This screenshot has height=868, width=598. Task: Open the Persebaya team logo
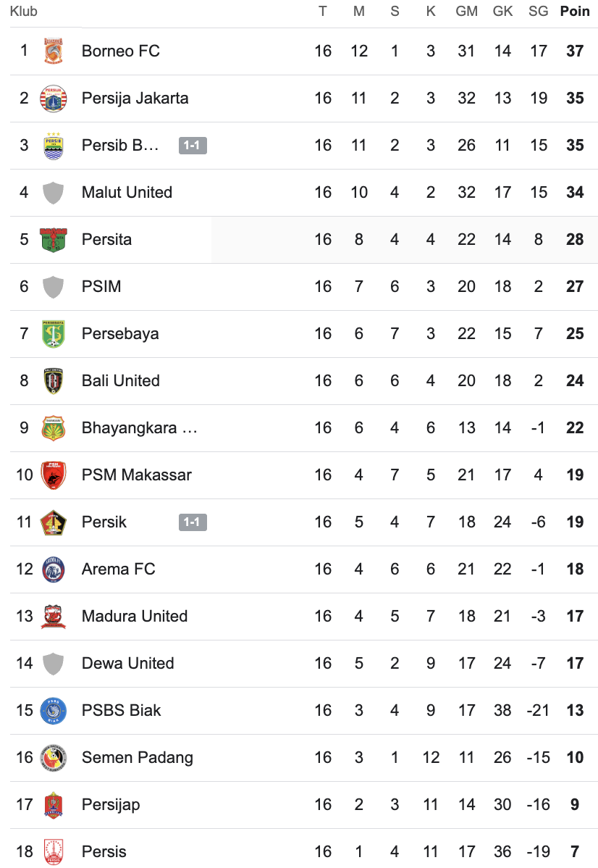click(x=54, y=334)
